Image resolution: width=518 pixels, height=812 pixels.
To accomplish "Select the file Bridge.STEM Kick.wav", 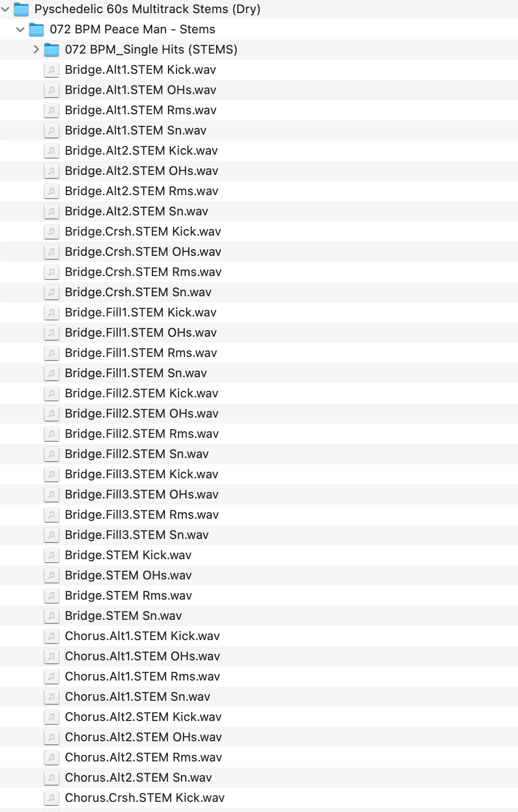I will (x=128, y=555).
